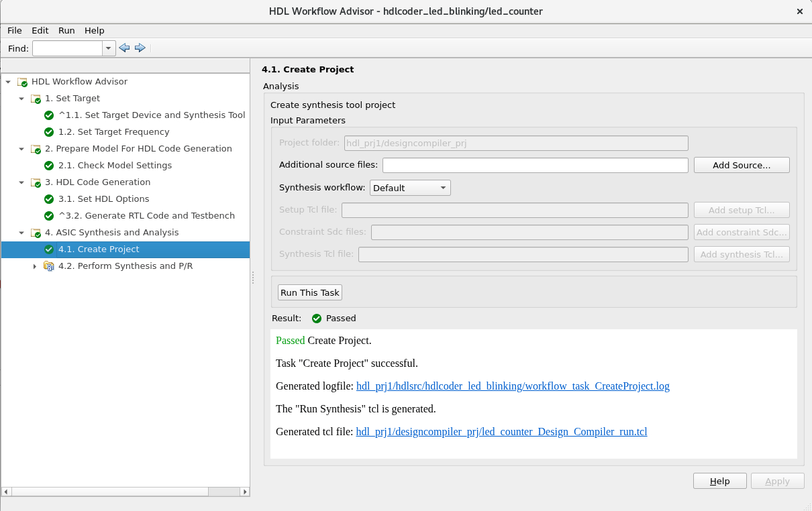This screenshot has height=511, width=812.
Task: Click the Add synthesis Tcl... button
Action: point(742,254)
